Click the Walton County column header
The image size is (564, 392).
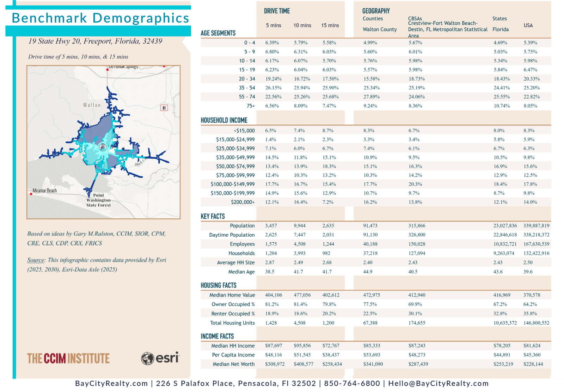(x=380, y=29)
